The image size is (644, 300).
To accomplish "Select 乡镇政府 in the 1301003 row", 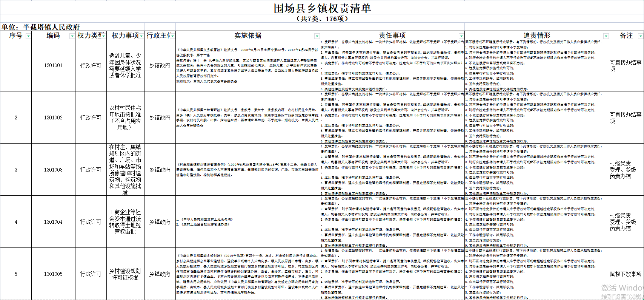I will click(x=160, y=170).
